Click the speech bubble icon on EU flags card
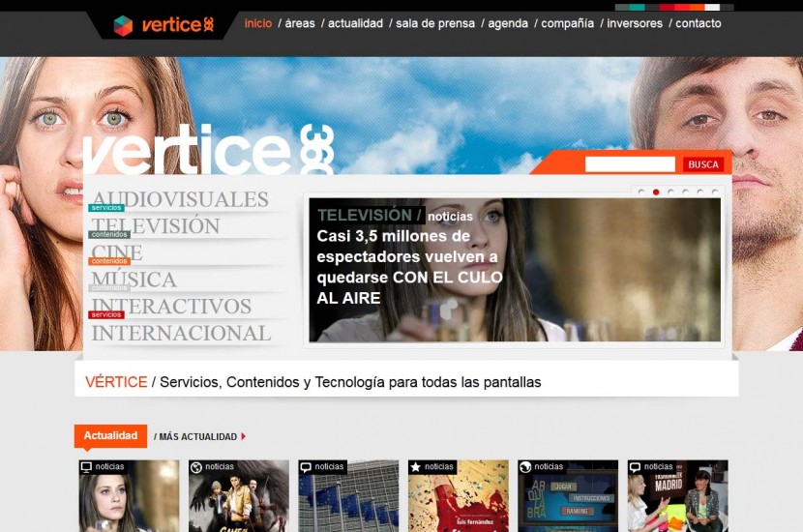The image size is (803, 532). pos(306,467)
